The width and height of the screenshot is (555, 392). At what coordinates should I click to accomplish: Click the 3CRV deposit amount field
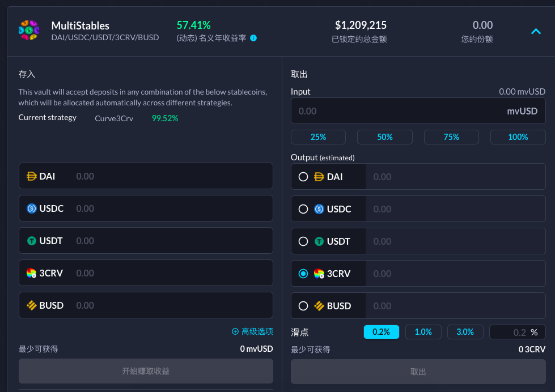coord(146,273)
